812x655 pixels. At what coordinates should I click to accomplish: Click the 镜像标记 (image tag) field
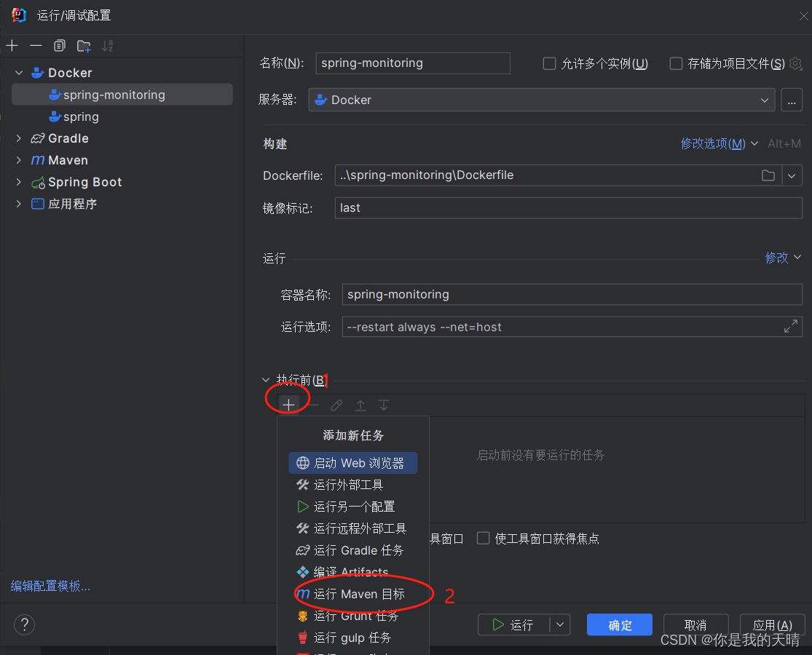pos(568,207)
